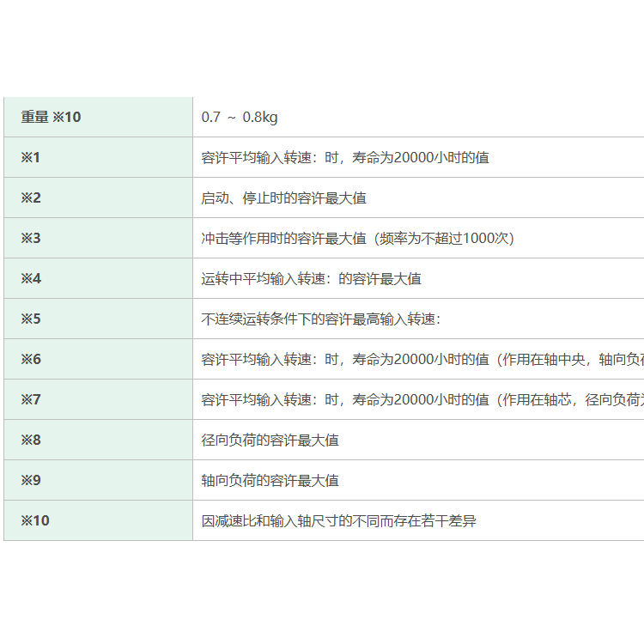This screenshot has height=644, width=644.
Task: Click the ※9 footnote label cell
Action: click(31, 480)
